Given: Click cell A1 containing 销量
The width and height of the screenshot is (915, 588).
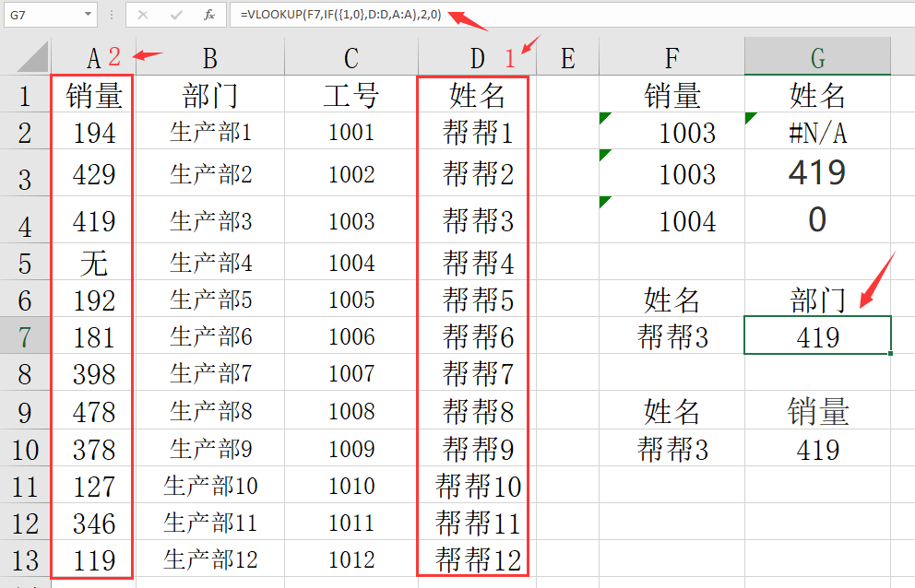Looking at the screenshot, I should coord(93,95).
